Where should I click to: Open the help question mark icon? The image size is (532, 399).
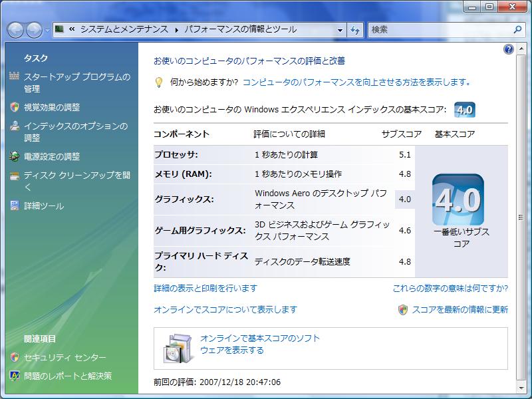(x=508, y=49)
